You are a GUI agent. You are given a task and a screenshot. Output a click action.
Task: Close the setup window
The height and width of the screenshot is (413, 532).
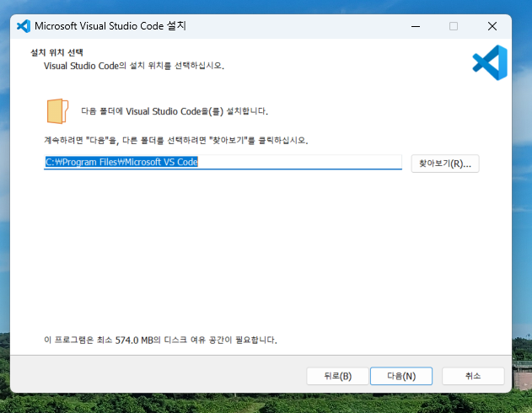(x=492, y=26)
